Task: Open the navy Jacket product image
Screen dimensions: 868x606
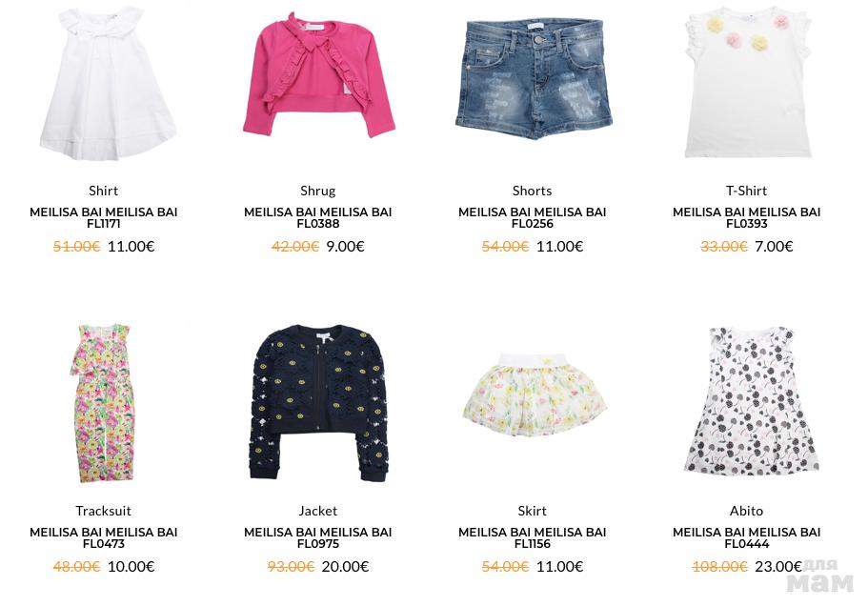Action: [319, 402]
